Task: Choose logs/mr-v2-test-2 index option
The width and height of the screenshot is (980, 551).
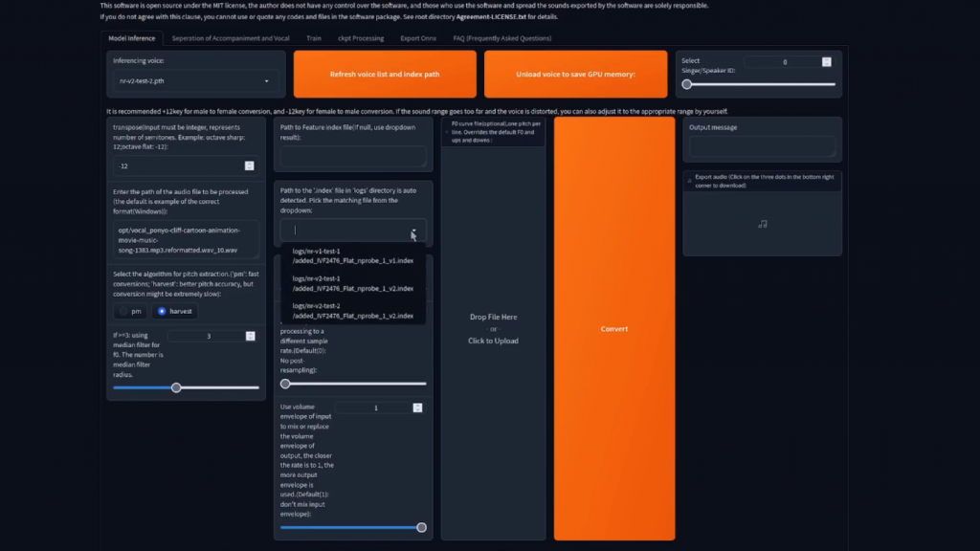Action: [352, 311]
